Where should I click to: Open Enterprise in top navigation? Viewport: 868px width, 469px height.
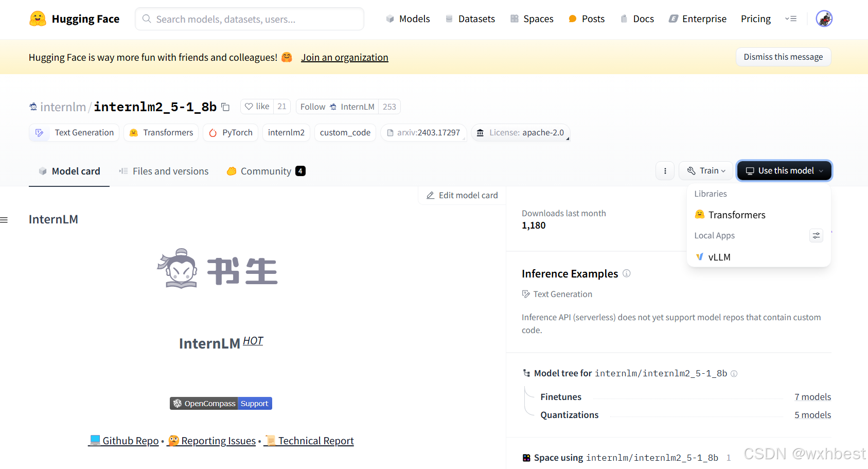click(x=698, y=19)
